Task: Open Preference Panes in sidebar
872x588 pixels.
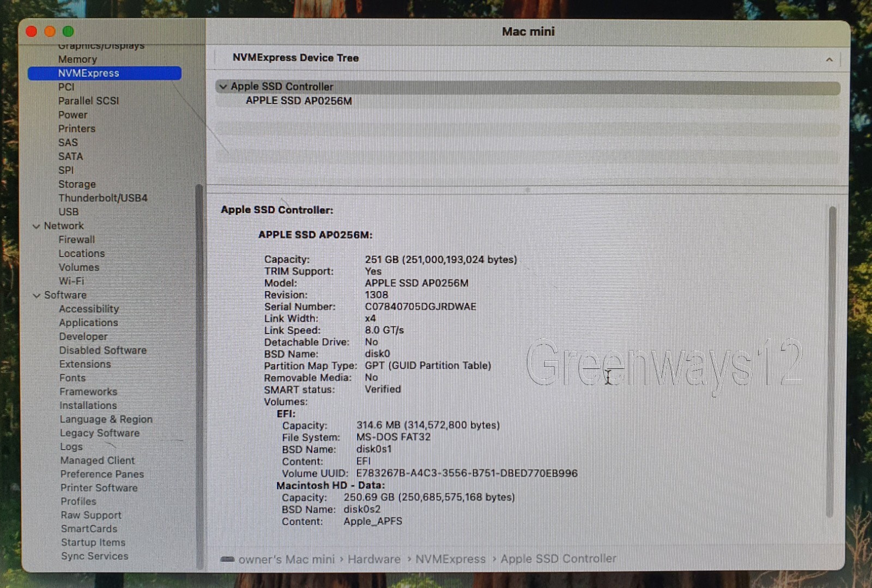Action: (x=102, y=474)
